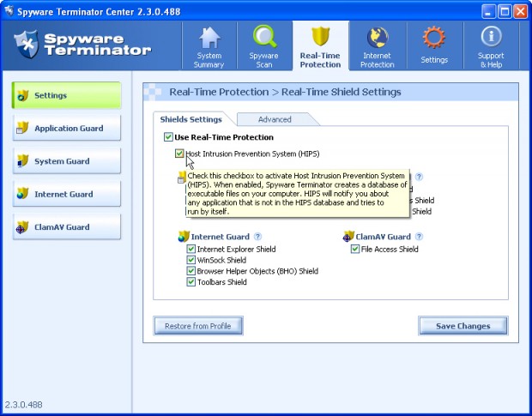Click the ClamAV Guard section icon
The height and width of the screenshot is (416, 532).
(x=348, y=237)
